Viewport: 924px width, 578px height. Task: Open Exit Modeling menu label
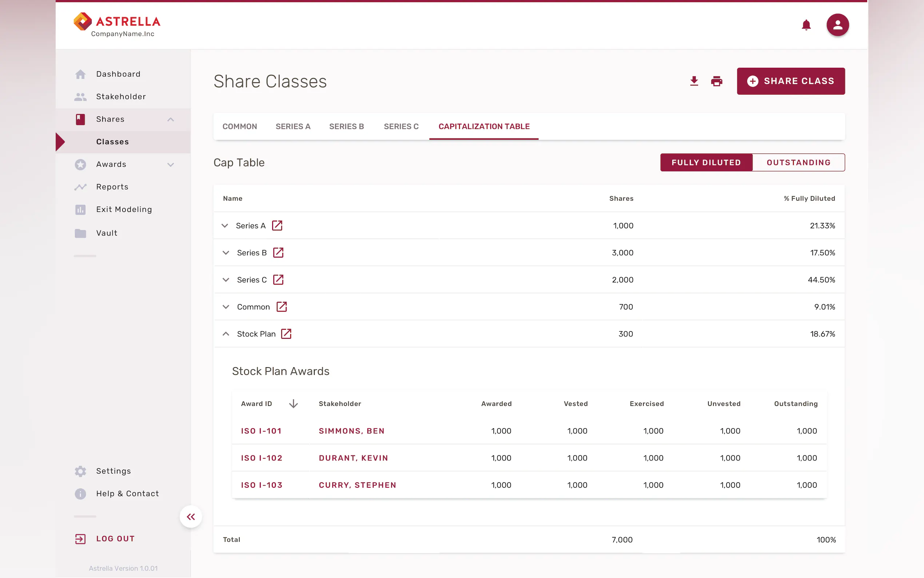click(x=124, y=210)
